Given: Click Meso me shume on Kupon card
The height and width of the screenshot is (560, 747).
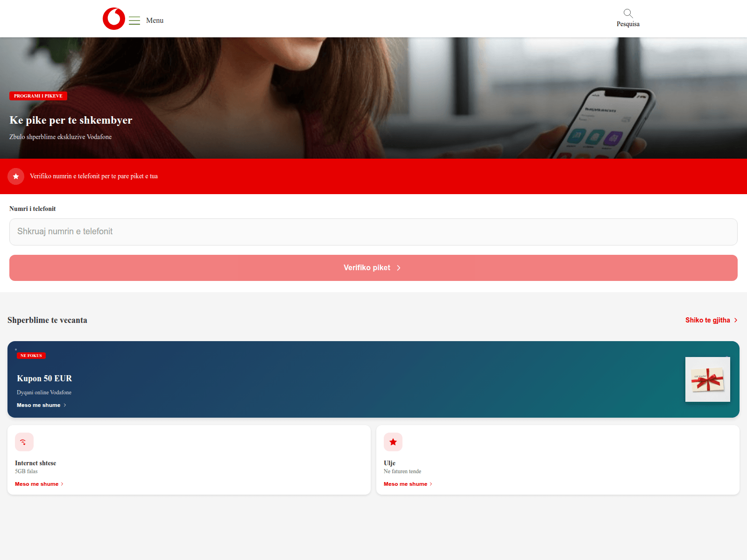Looking at the screenshot, I should (42, 405).
